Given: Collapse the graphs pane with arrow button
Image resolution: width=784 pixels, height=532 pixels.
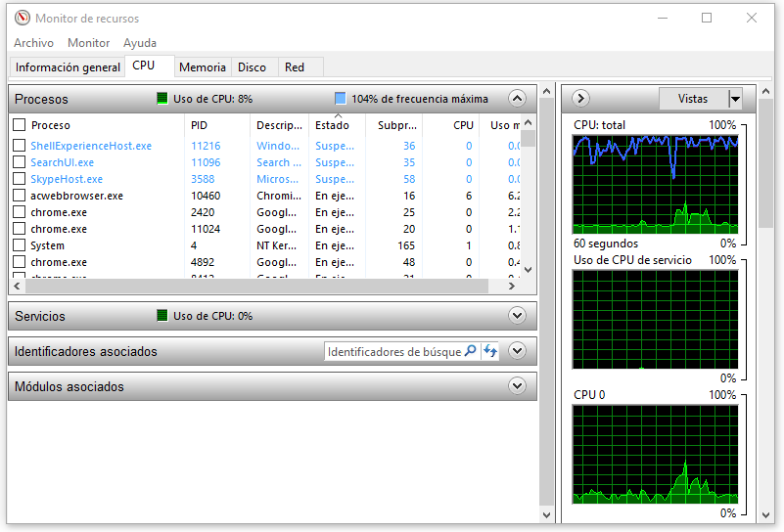Looking at the screenshot, I should 580,99.
